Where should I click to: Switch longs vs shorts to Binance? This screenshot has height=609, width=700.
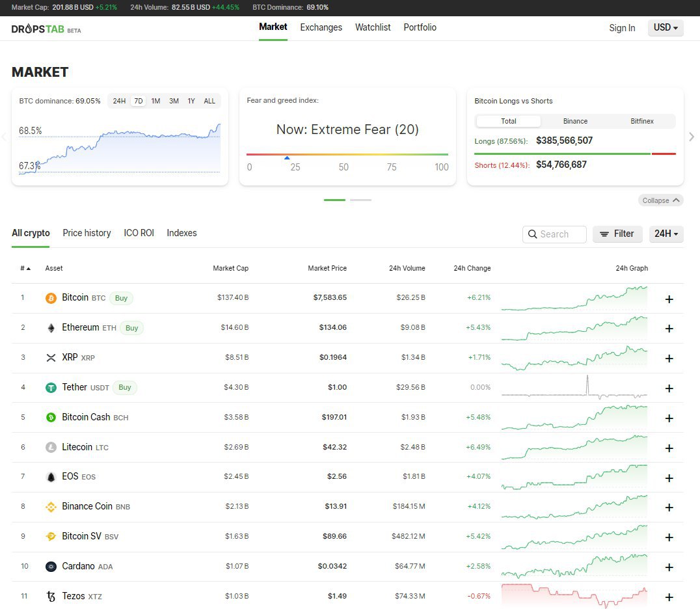[575, 121]
